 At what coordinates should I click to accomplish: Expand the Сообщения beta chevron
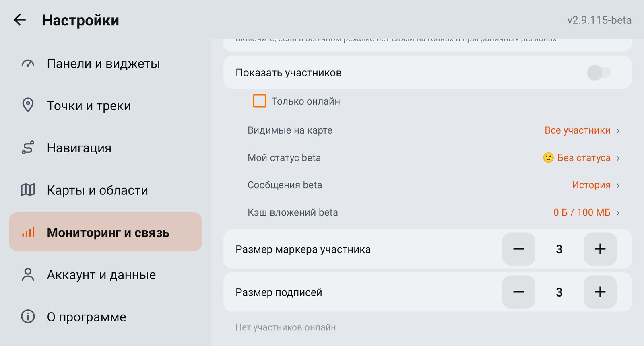pyautogui.click(x=618, y=185)
